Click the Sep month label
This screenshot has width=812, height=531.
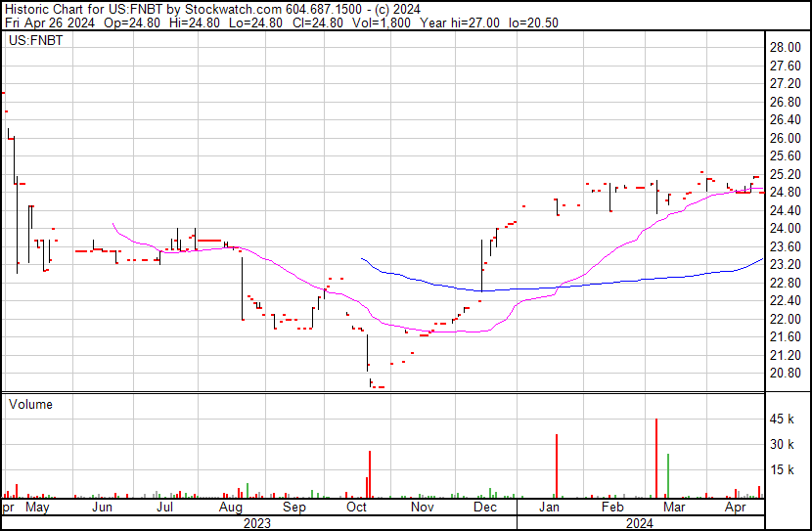[x=294, y=508]
